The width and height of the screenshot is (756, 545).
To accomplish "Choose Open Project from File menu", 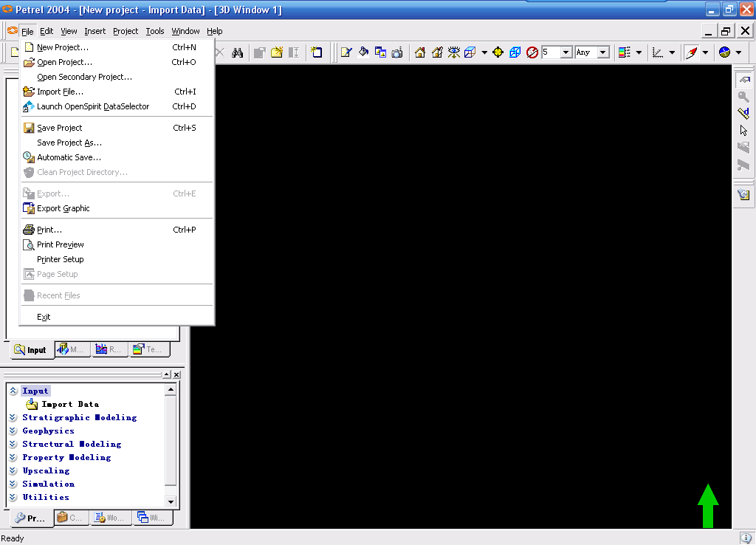I will (x=117, y=62).
